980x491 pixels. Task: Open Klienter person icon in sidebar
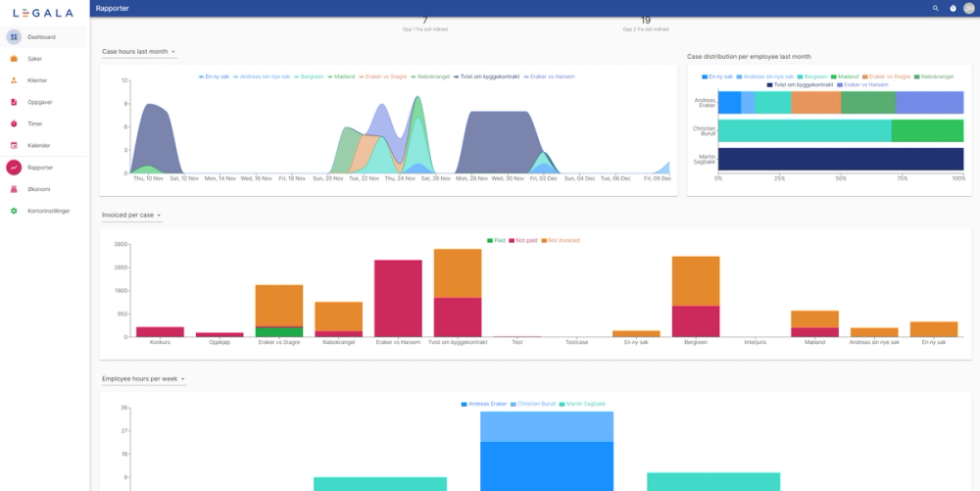pos(14,80)
